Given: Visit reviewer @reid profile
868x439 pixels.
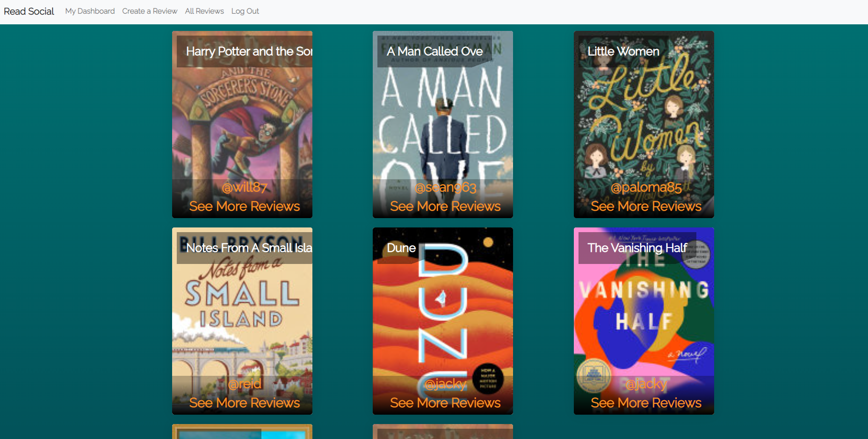Looking at the screenshot, I should (245, 384).
